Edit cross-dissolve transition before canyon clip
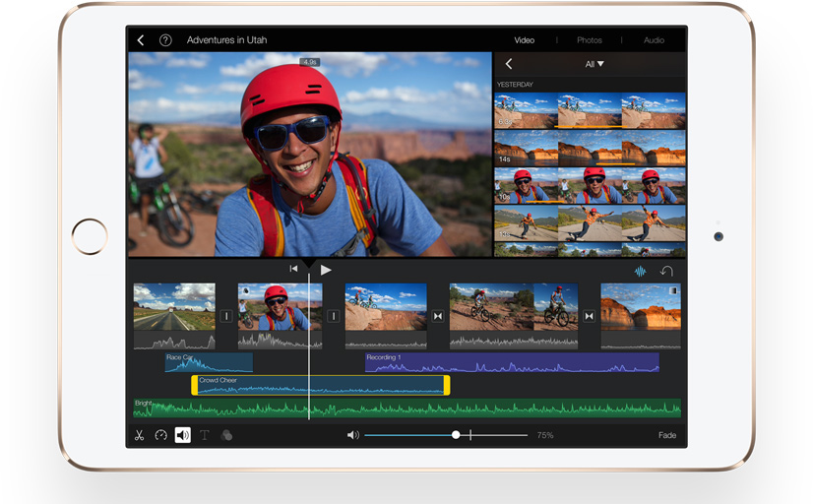This screenshot has width=813, height=504. click(x=589, y=316)
